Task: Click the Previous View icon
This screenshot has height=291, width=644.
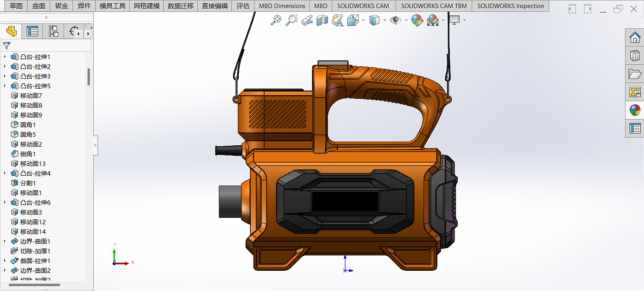Action: [307, 20]
